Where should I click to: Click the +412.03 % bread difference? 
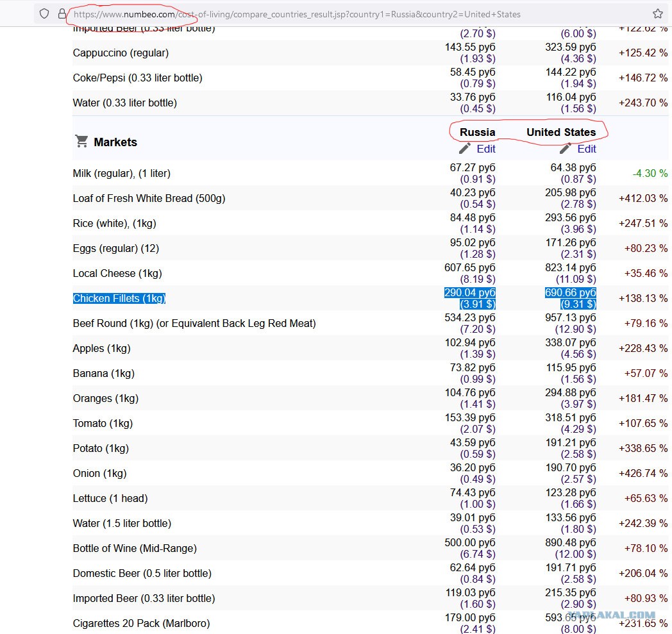click(643, 198)
